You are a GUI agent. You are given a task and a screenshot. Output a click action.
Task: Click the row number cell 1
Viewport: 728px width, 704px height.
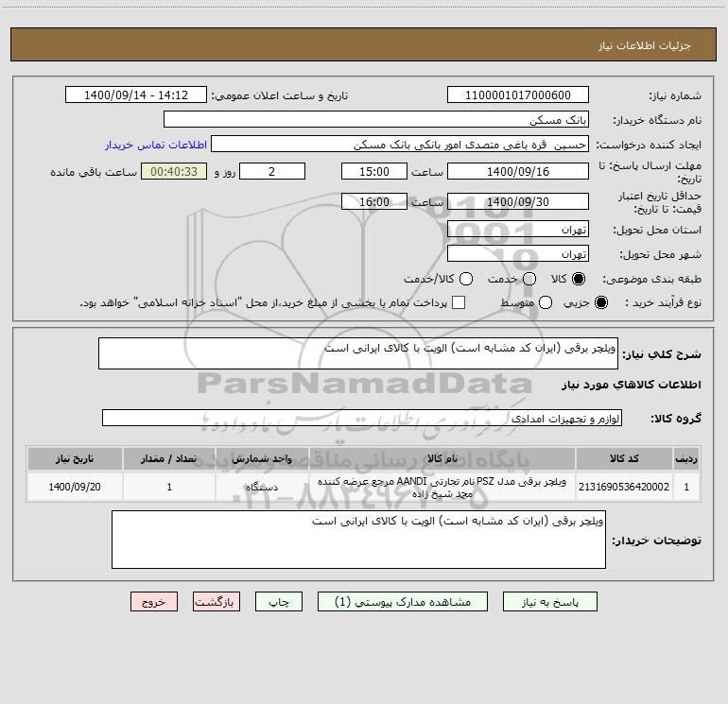pyautogui.click(x=686, y=487)
